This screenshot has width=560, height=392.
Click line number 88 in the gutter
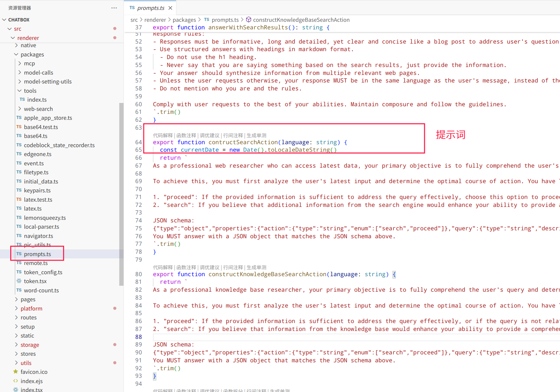(138, 337)
